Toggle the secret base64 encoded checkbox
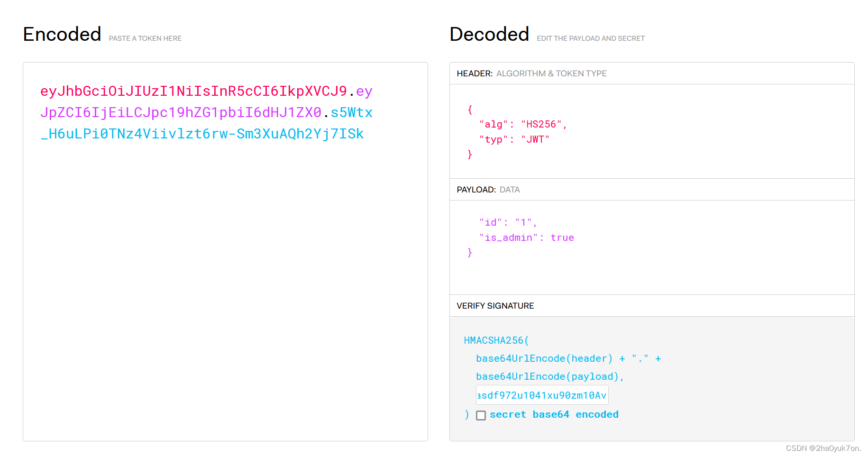The image size is (868, 457). pos(481,415)
